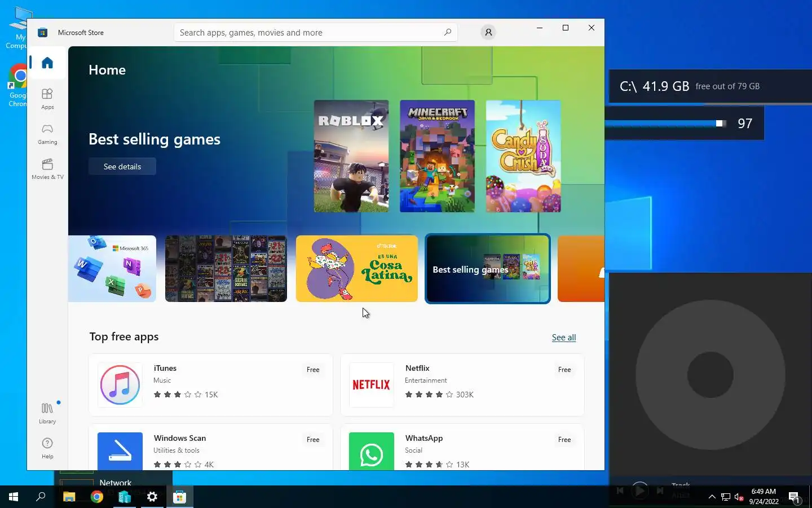Click the 97 volume value on the gadget

(745, 124)
